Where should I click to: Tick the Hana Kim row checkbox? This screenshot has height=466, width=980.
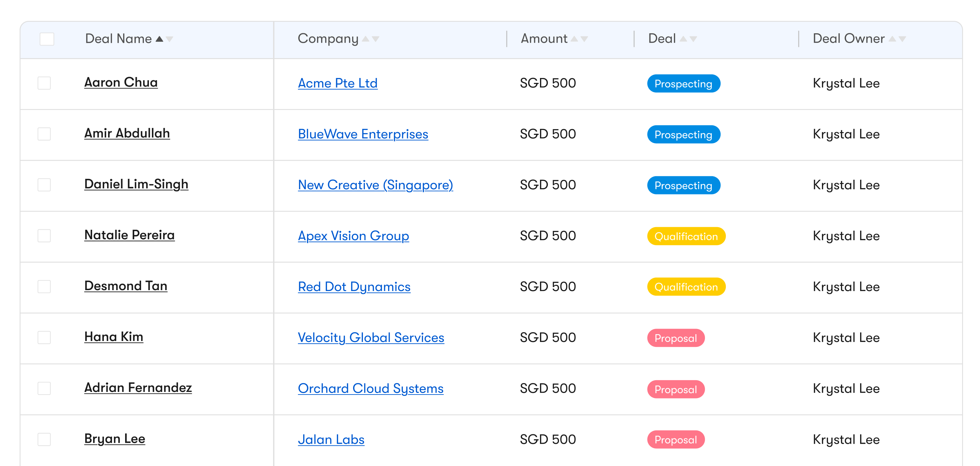(44, 337)
